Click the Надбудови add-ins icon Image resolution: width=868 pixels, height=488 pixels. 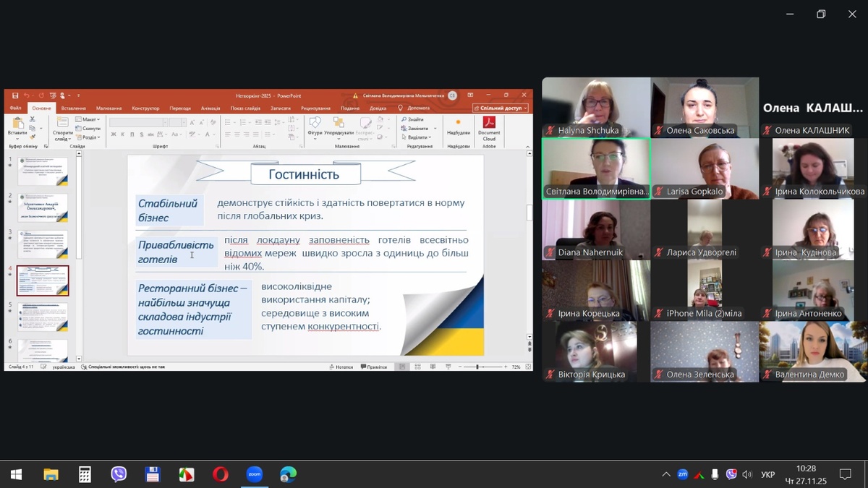pos(458,123)
